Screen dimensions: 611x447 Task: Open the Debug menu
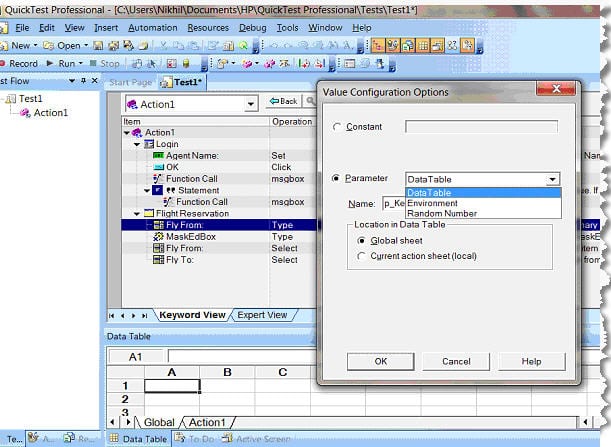[253, 28]
